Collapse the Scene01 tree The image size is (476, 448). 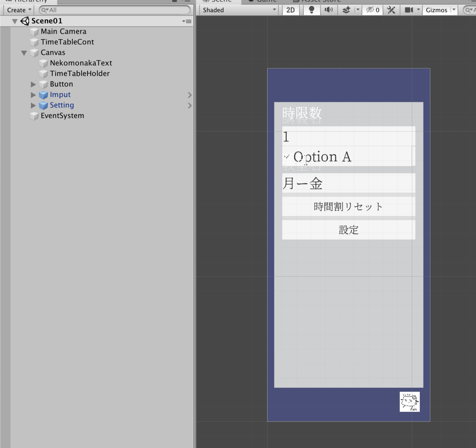[15, 21]
